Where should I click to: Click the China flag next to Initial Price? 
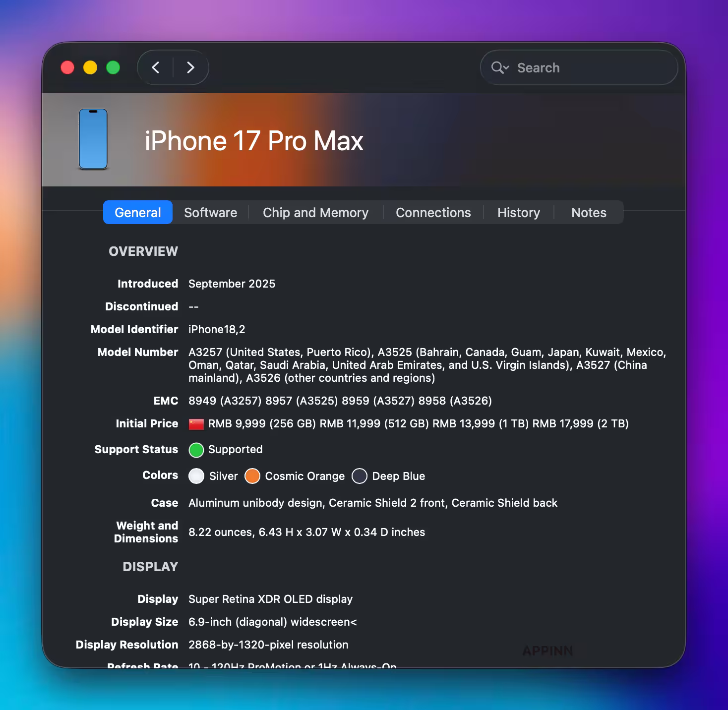point(196,424)
